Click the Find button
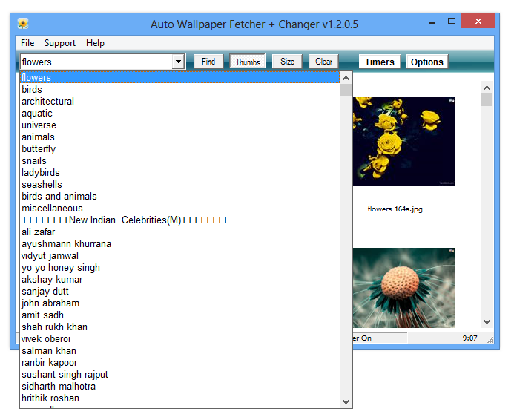 click(x=208, y=62)
